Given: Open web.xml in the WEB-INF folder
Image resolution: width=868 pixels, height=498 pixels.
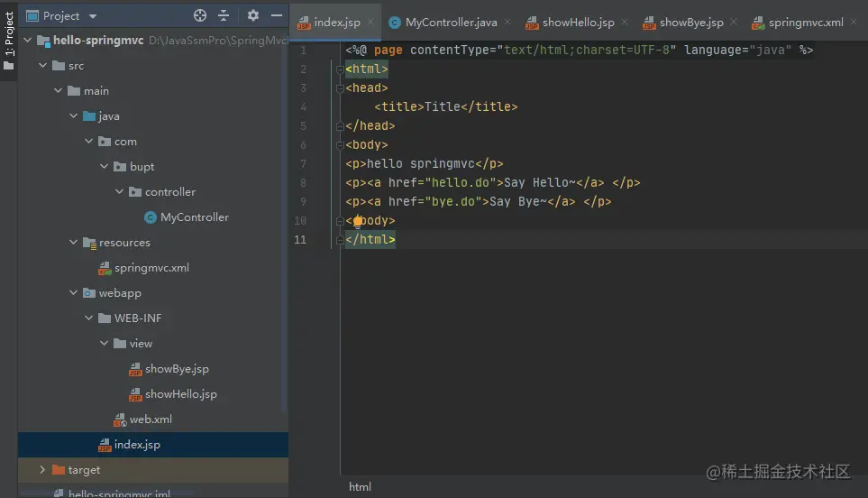Looking at the screenshot, I should click(x=150, y=420).
